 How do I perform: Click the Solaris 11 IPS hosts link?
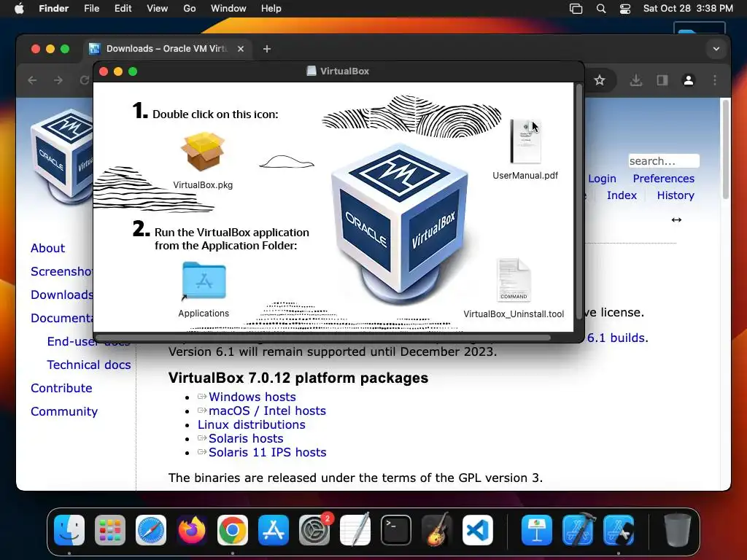267,452
